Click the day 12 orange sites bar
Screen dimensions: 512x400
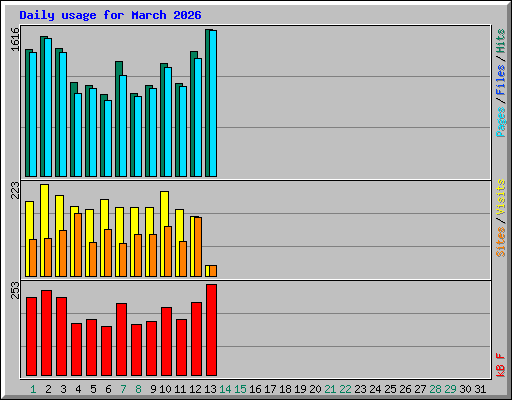[x=198, y=247]
